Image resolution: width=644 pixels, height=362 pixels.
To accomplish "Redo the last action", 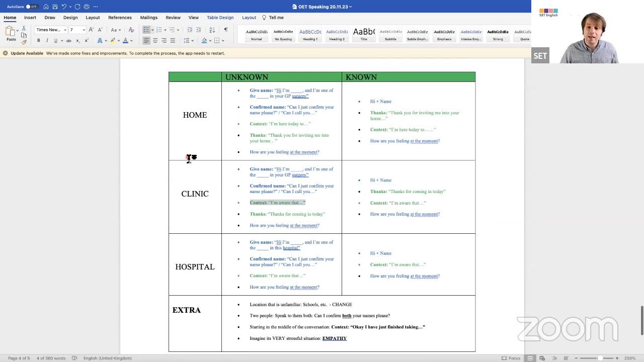I will [x=77, y=7].
